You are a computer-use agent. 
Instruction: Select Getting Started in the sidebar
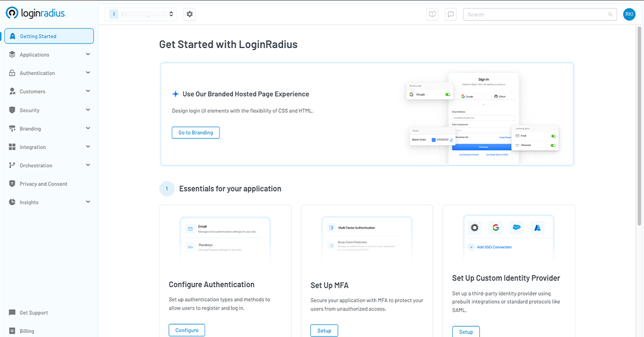click(49, 36)
